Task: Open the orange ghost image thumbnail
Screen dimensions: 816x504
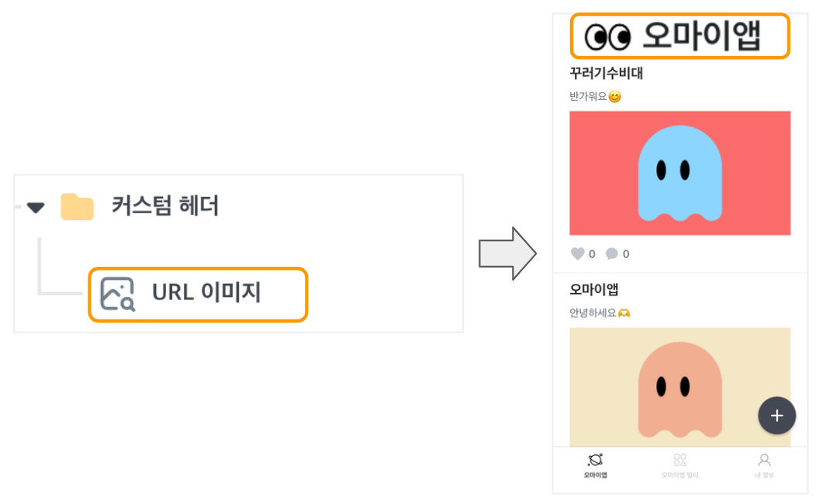Action: tap(679, 387)
